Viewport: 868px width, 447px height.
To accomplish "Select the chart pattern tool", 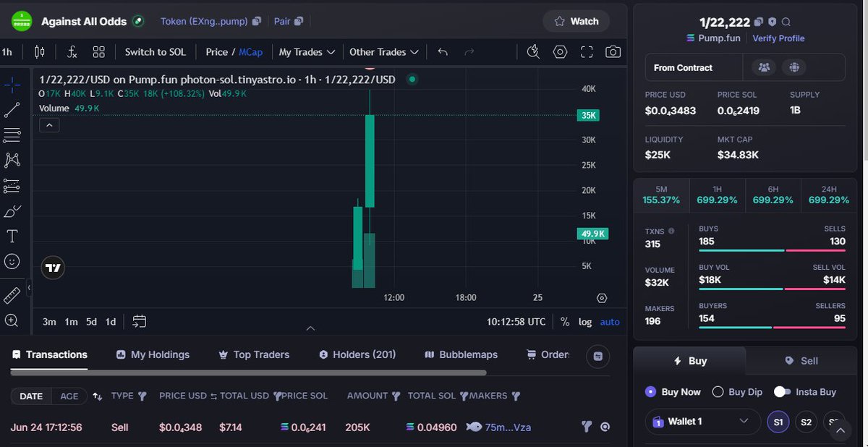I will 12,160.
